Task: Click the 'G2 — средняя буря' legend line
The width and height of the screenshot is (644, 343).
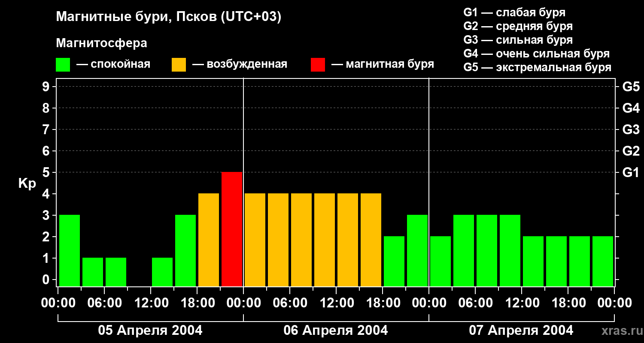Action: pyautogui.click(x=518, y=26)
